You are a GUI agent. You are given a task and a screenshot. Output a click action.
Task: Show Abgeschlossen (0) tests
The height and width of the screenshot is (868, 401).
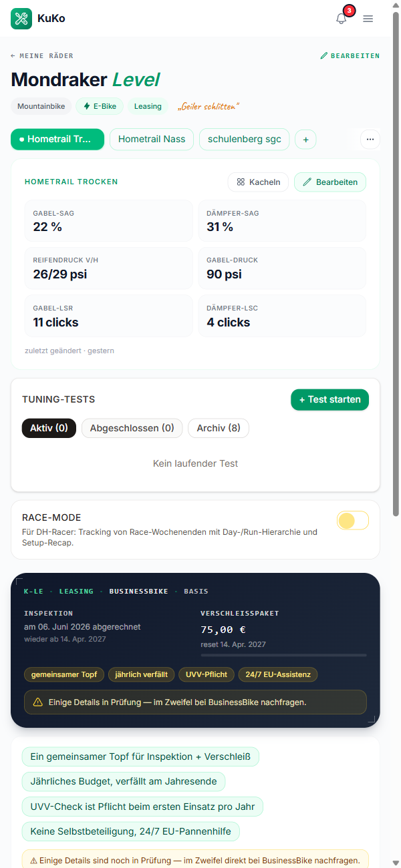(x=132, y=428)
